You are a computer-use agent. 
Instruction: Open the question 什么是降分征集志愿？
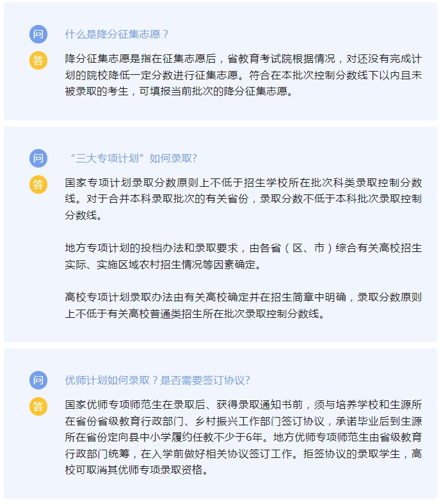coord(117,34)
